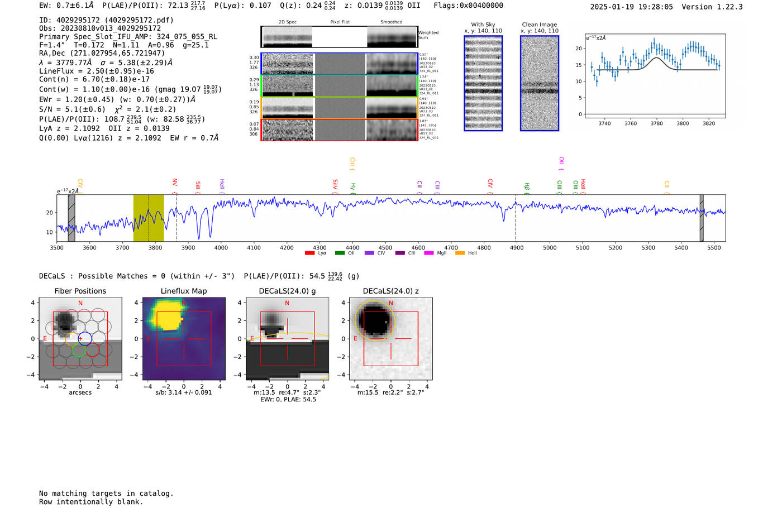The image size is (782, 532).
Task: Click the 2D Spec column header
Action: (288, 22)
